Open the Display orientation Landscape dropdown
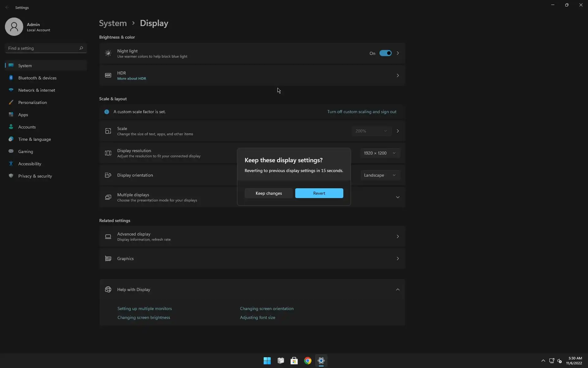The height and width of the screenshot is (368, 588). click(x=379, y=175)
